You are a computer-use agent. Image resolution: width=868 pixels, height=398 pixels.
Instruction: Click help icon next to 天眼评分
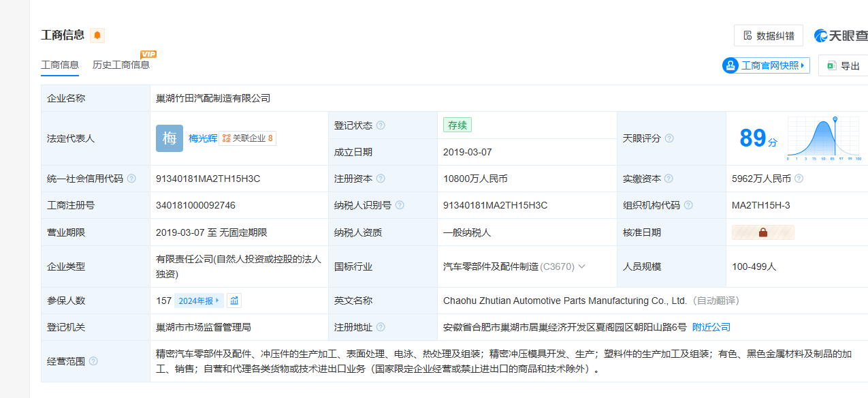669,138
